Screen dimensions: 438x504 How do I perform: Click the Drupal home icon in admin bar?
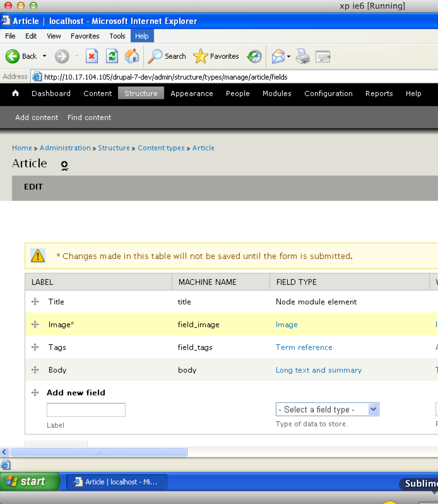pyautogui.click(x=15, y=93)
